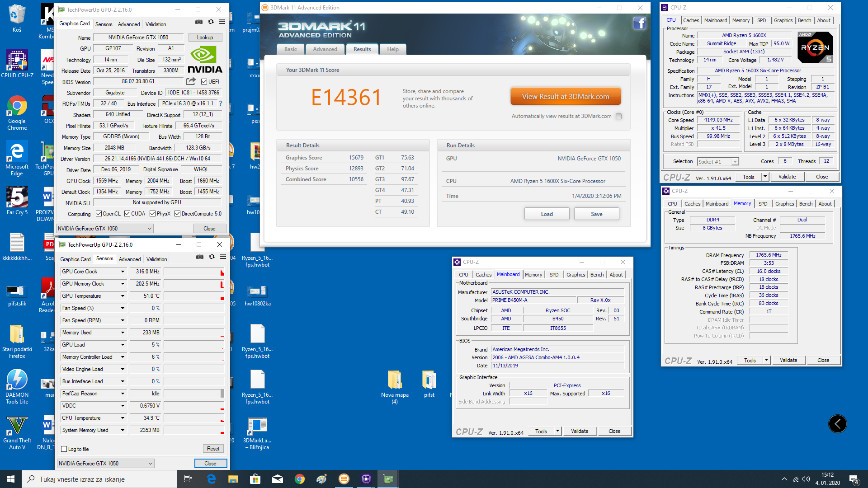Open the hw10802ka desktop icon
The width and height of the screenshot is (868, 488).
pos(257,296)
